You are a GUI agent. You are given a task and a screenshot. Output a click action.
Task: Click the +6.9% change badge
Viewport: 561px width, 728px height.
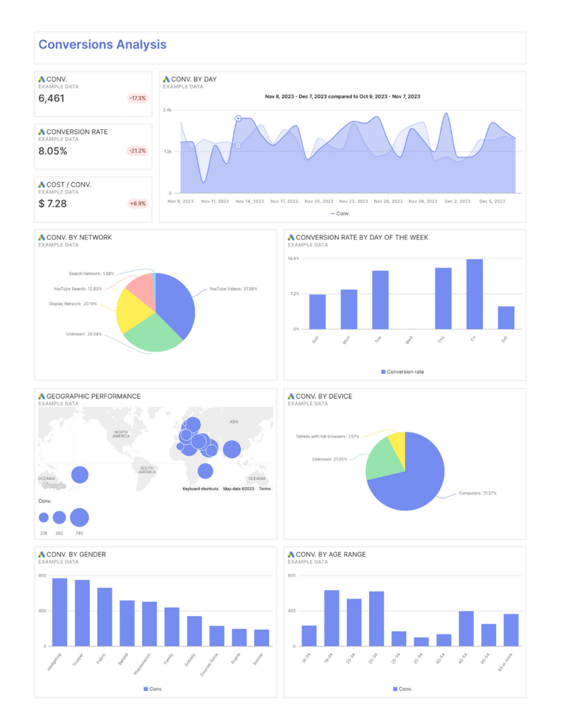click(x=137, y=204)
